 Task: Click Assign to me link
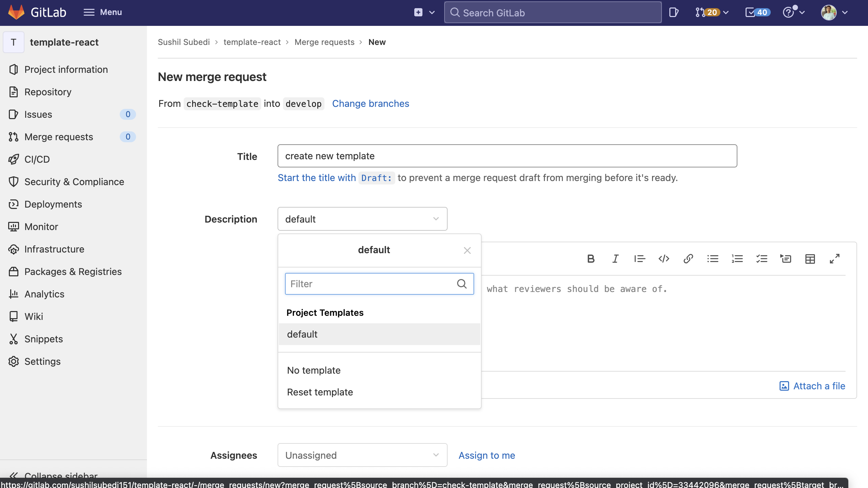tap(487, 455)
